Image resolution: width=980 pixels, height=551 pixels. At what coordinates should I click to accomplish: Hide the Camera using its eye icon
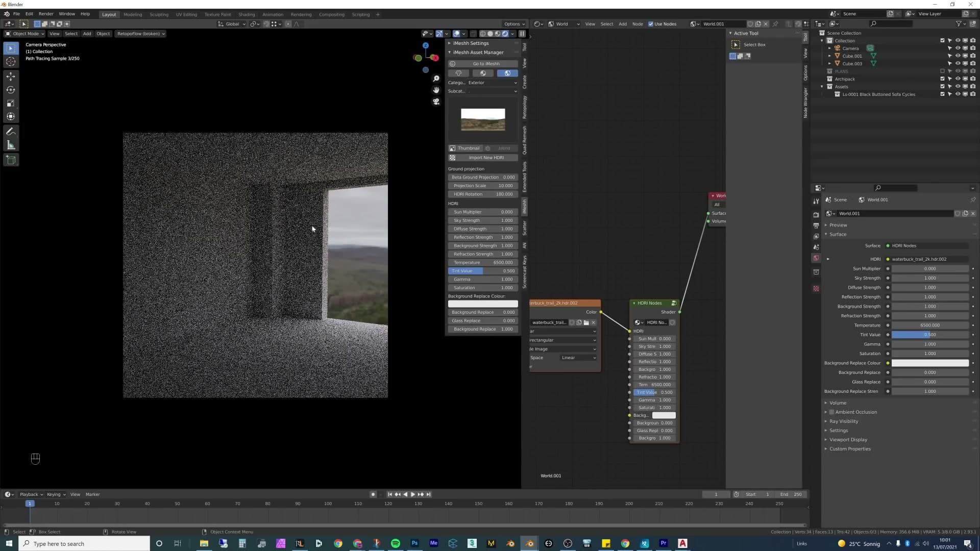point(958,48)
